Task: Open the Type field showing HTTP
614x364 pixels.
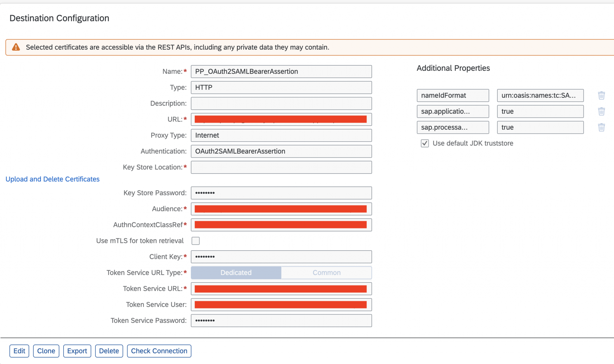Action: point(281,87)
